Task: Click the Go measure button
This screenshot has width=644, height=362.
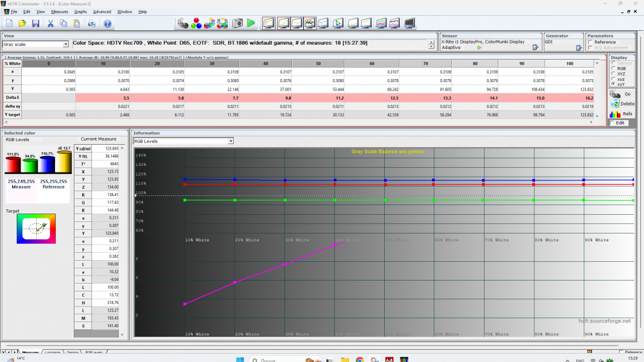Action: point(622,94)
